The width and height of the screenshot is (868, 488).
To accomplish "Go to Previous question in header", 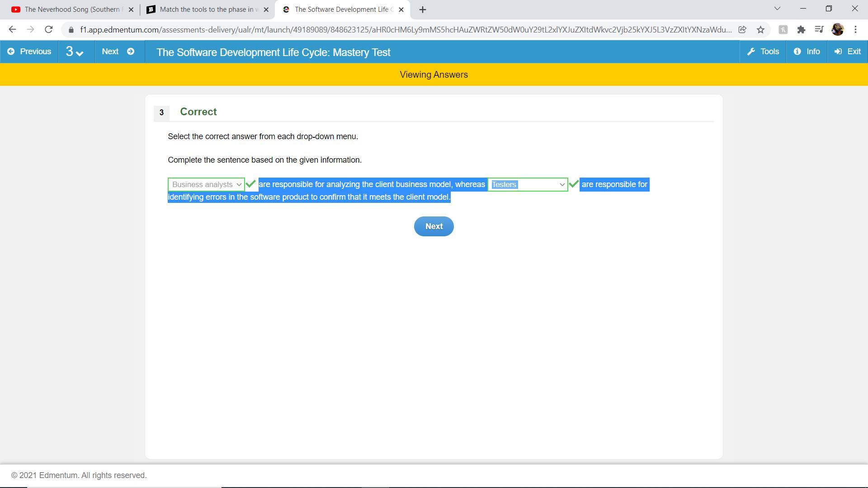I will click(x=29, y=52).
